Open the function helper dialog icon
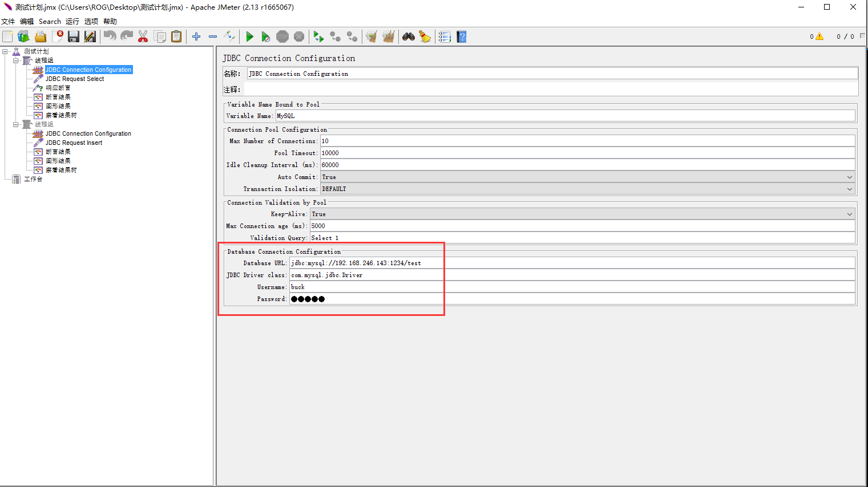 click(445, 36)
